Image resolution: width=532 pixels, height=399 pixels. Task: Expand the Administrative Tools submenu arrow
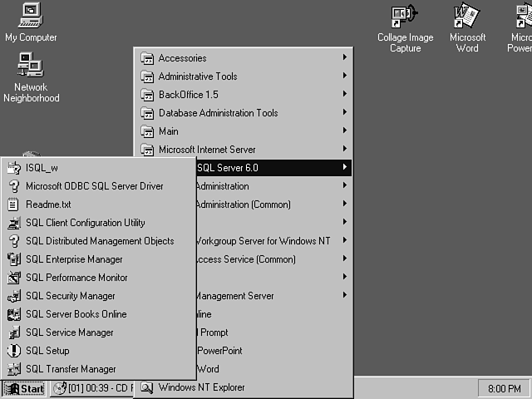(344, 76)
